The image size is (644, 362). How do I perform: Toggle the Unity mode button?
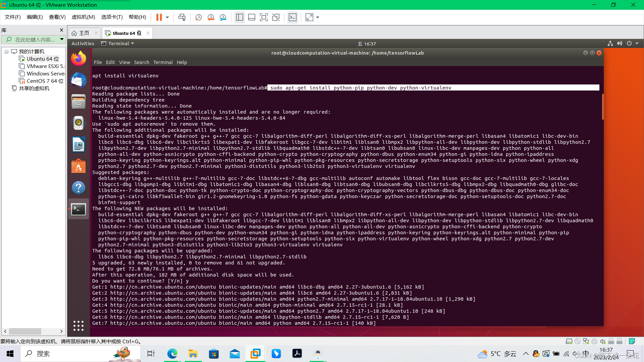(x=276, y=17)
